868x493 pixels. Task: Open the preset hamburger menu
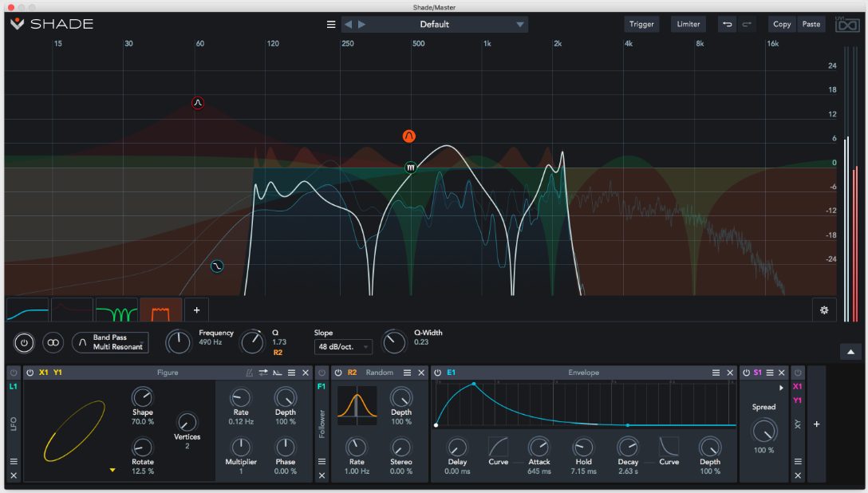click(331, 25)
